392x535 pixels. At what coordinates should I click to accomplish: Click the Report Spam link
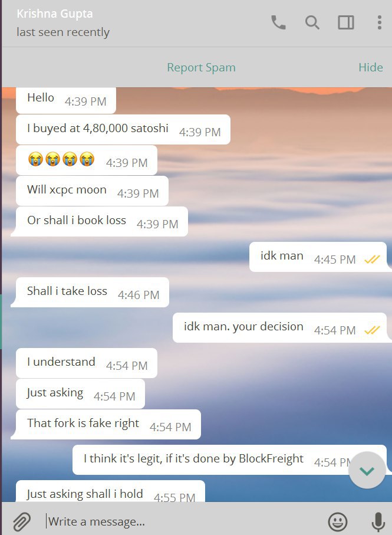click(201, 67)
